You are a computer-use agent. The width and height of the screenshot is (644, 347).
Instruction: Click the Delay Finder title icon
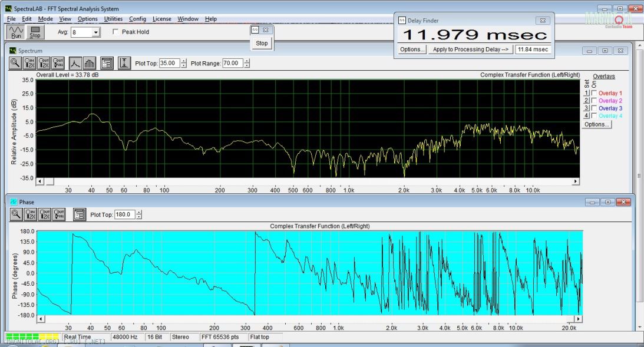pyautogui.click(x=402, y=20)
